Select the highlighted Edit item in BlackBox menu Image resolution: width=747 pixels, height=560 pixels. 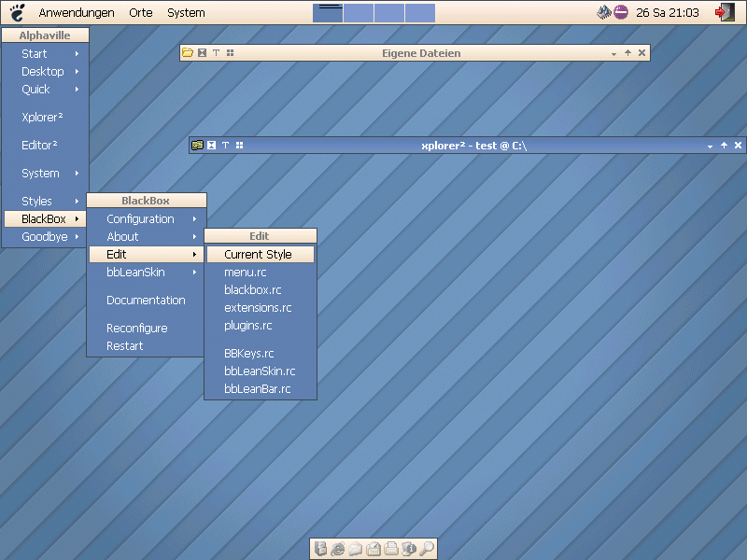(147, 254)
